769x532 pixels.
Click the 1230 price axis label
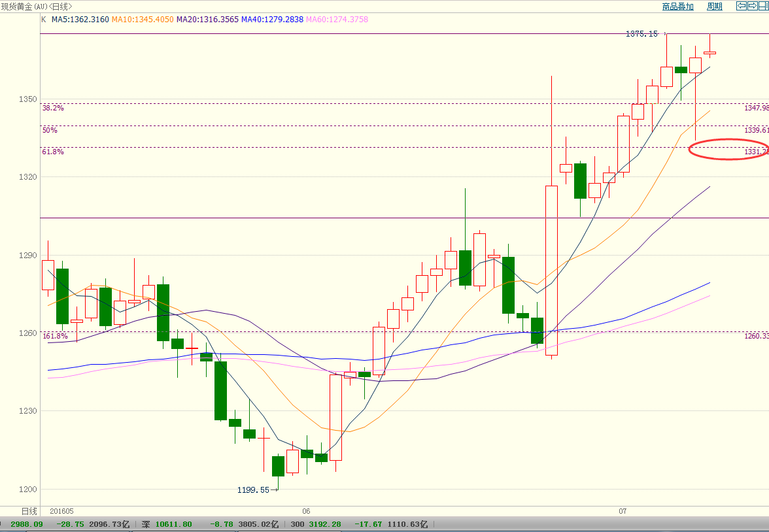point(28,411)
